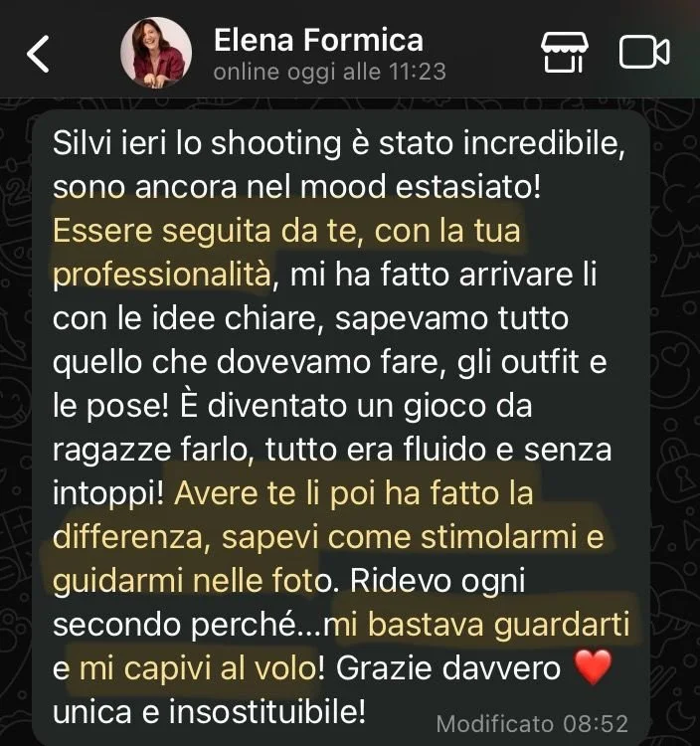The width and height of the screenshot is (700, 746).
Task: Tap highlighted 'guidarmi nelle foto' text
Action: point(192,582)
